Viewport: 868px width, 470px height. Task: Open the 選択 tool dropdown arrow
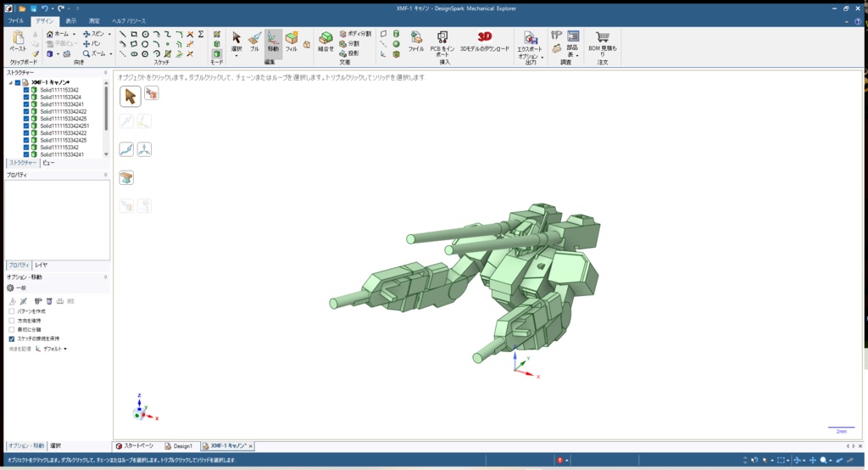click(236, 56)
